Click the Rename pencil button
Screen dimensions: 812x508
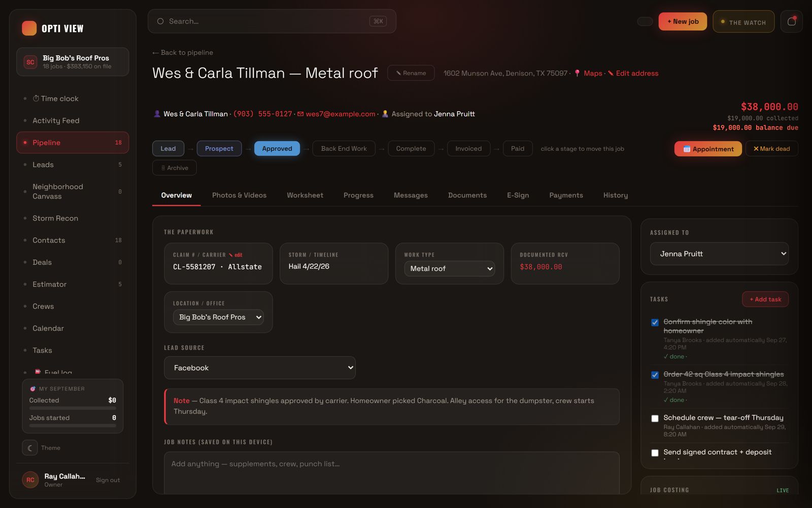click(x=411, y=73)
